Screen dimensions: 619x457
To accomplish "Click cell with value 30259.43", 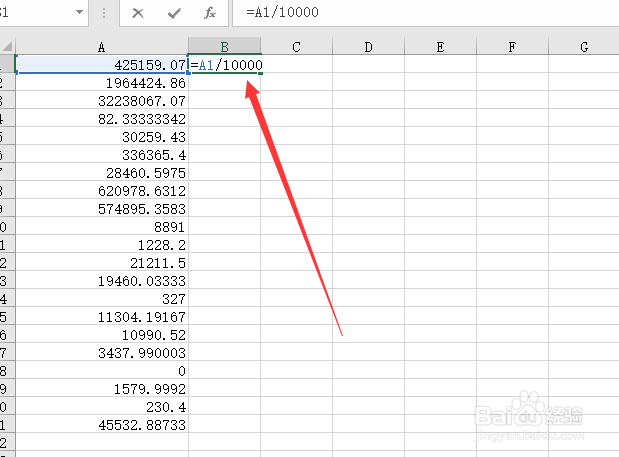I will (102, 137).
